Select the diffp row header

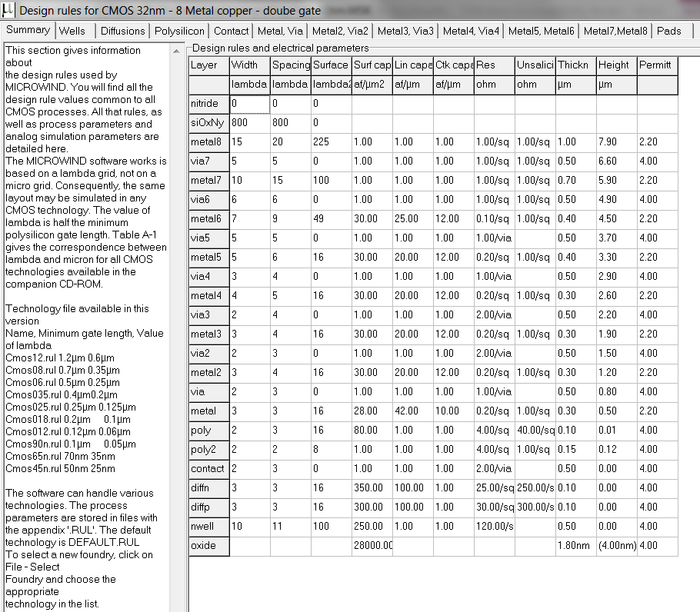click(x=209, y=507)
